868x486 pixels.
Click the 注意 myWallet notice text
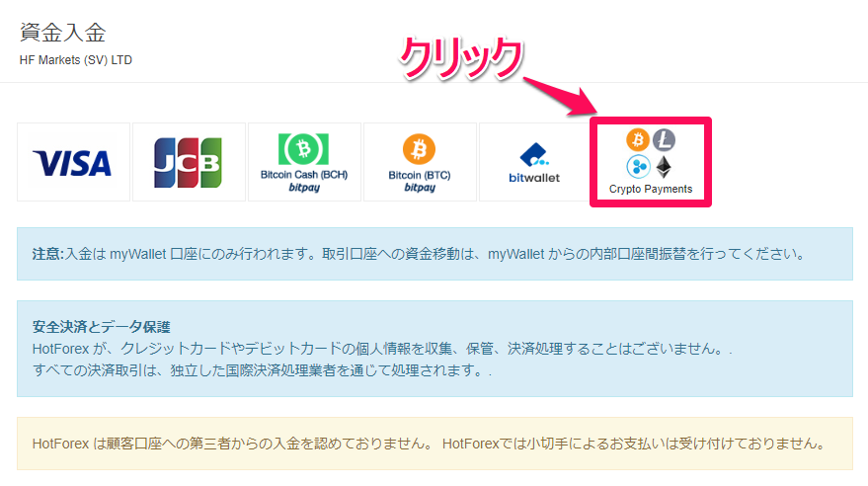[x=418, y=254]
